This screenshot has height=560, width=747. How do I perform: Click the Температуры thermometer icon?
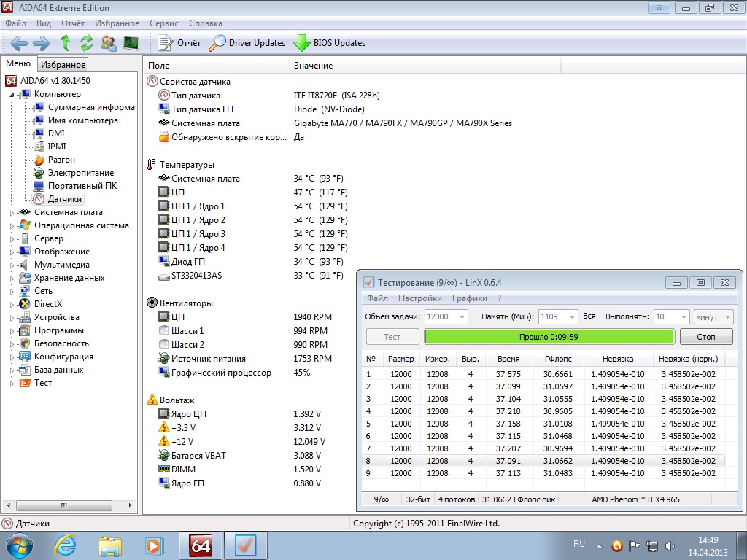pyautogui.click(x=152, y=165)
